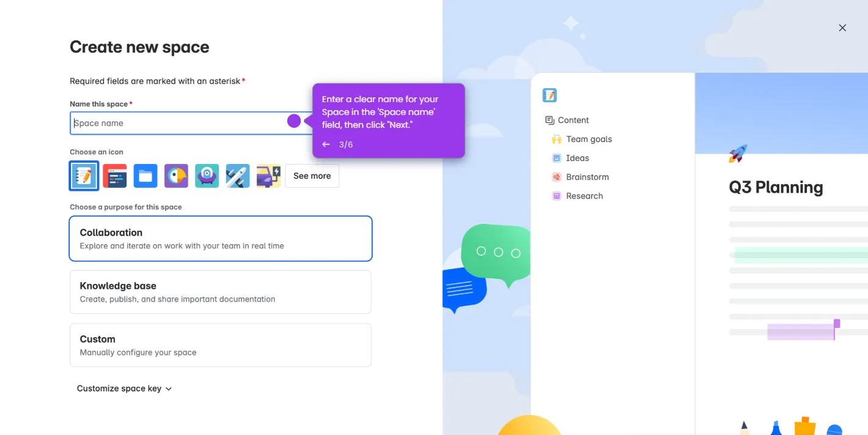This screenshot has height=435, width=868.
Task: Choose the UFO spaceship space icon
Action: (207, 176)
